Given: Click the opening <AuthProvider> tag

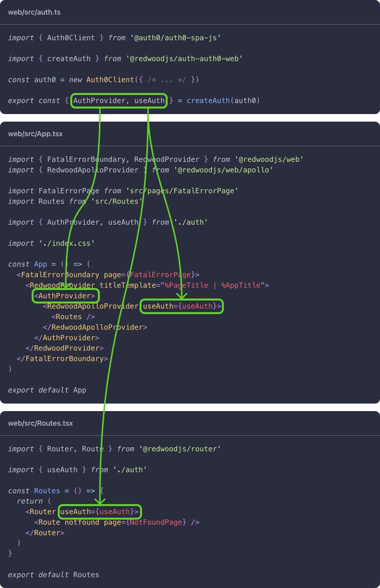Looking at the screenshot, I should (x=64, y=296).
